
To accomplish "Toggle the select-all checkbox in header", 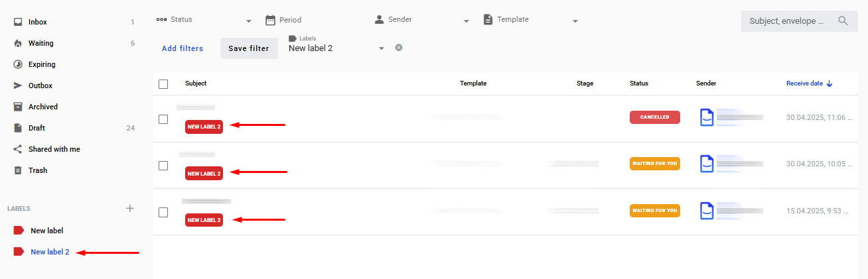I will (163, 84).
